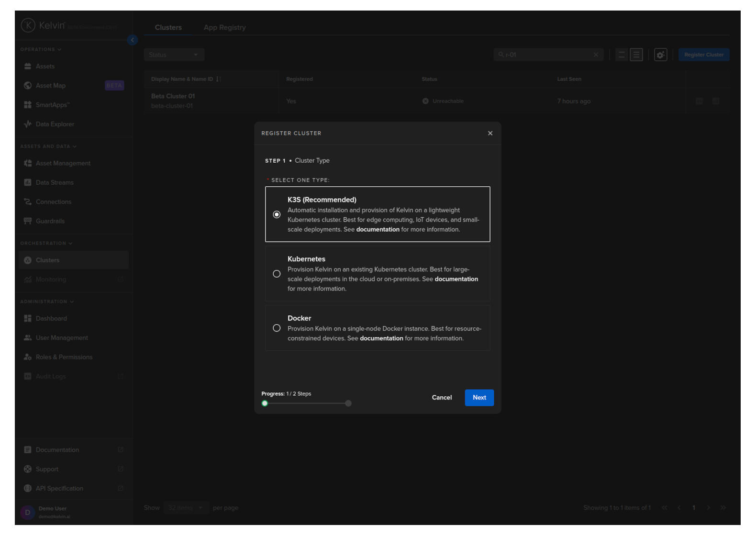This screenshot has width=756, height=536.
Task: Click Next in Register Cluster dialog
Action: (479, 398)
